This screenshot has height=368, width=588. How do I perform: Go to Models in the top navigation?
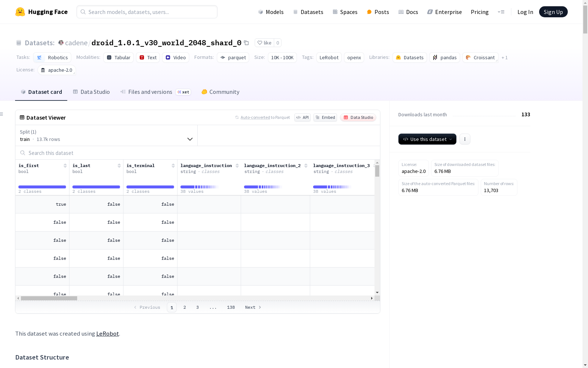coord(271,12)
